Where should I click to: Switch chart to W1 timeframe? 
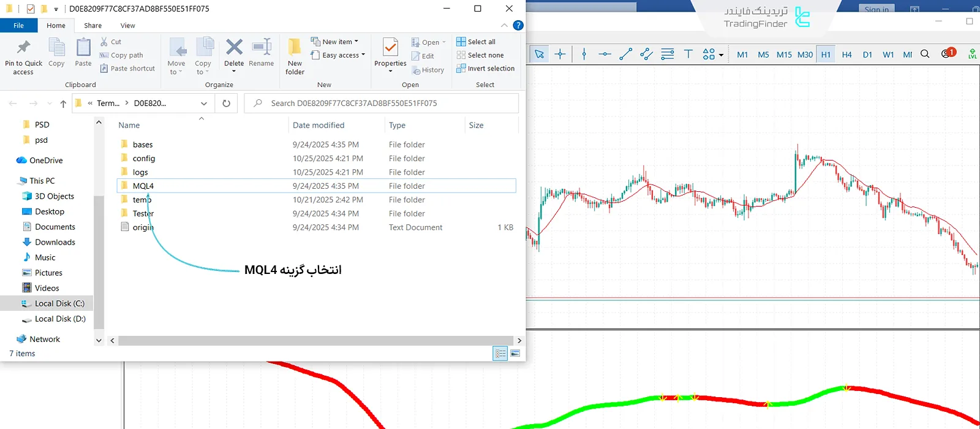[888, 54]
